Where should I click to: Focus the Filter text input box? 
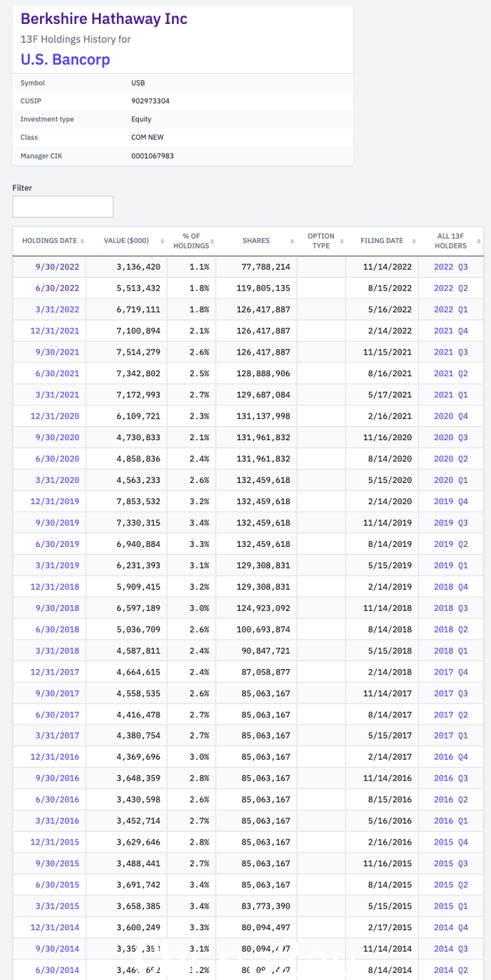[63, 206]
